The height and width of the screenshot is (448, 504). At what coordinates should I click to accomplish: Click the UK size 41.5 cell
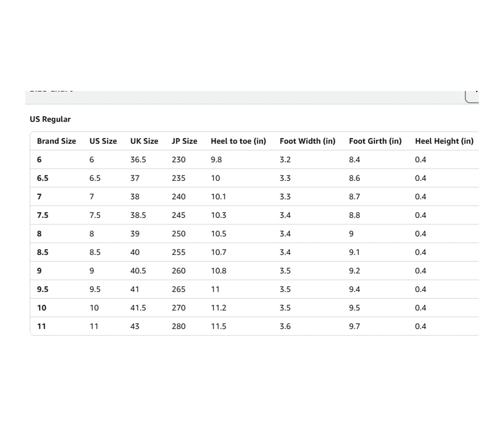click(138, 308)
